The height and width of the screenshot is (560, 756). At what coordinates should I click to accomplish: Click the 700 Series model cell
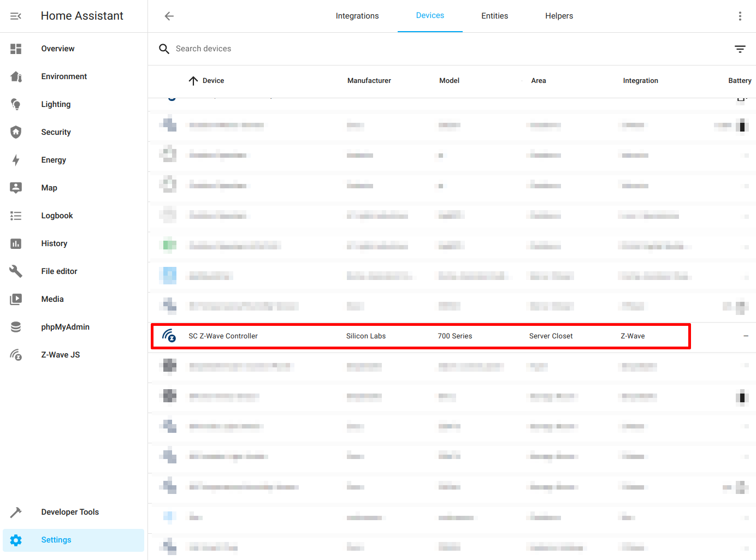click(455, 336)
